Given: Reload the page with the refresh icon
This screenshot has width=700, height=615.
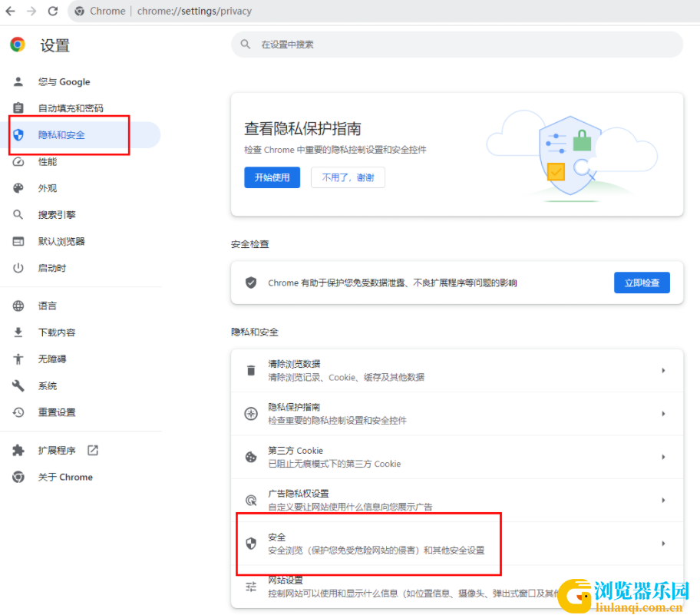Looking at the screenshot, I should coord(53,11).
